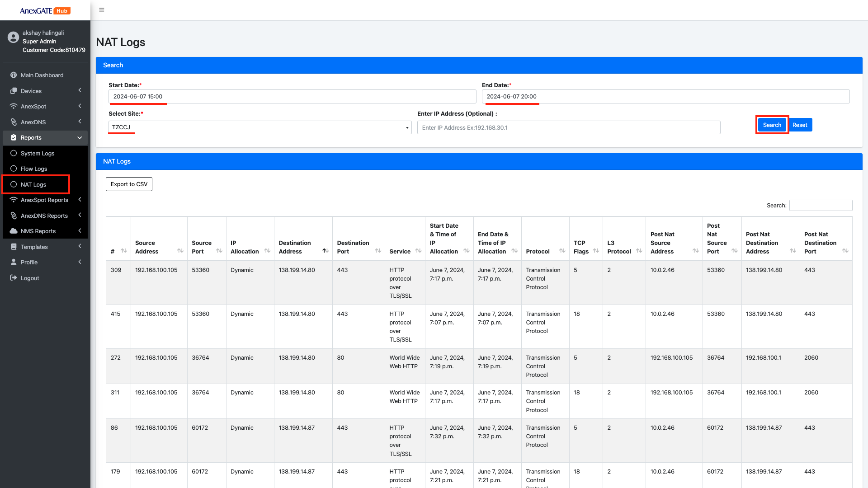Click the AnexDNS icon in the sidebar
Screen dimensions: 868x488
click(x=14, y=122)
